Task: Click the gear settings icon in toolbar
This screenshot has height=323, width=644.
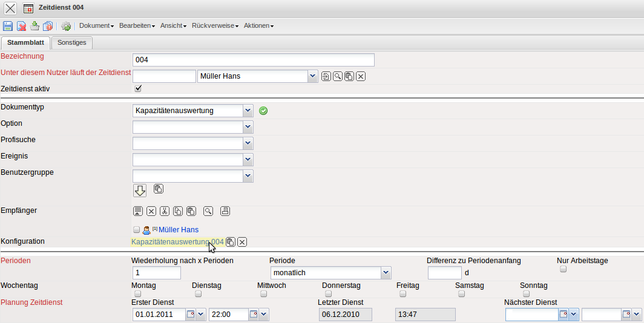Action: pyautogui.click(x=66, y=26)
